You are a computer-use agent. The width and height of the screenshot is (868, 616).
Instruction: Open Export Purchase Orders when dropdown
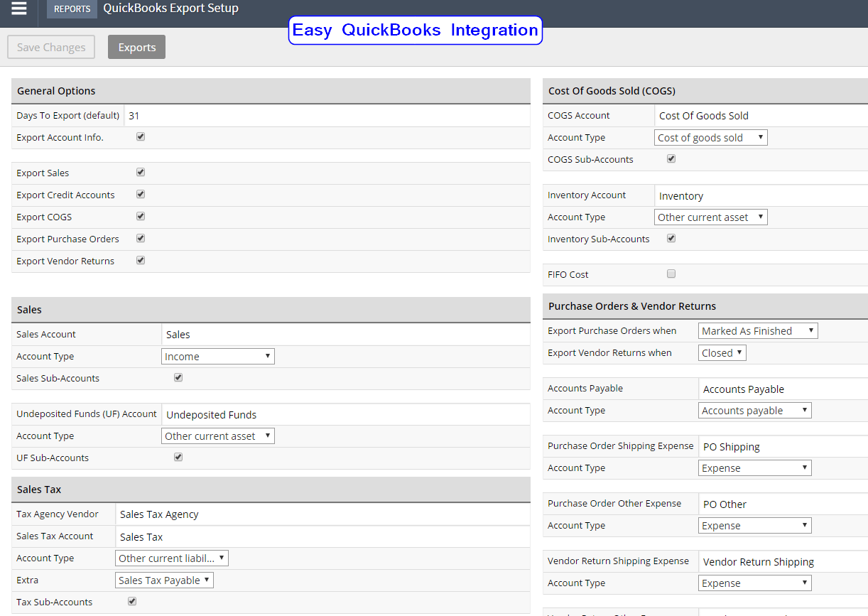click(x=758, y=331)
